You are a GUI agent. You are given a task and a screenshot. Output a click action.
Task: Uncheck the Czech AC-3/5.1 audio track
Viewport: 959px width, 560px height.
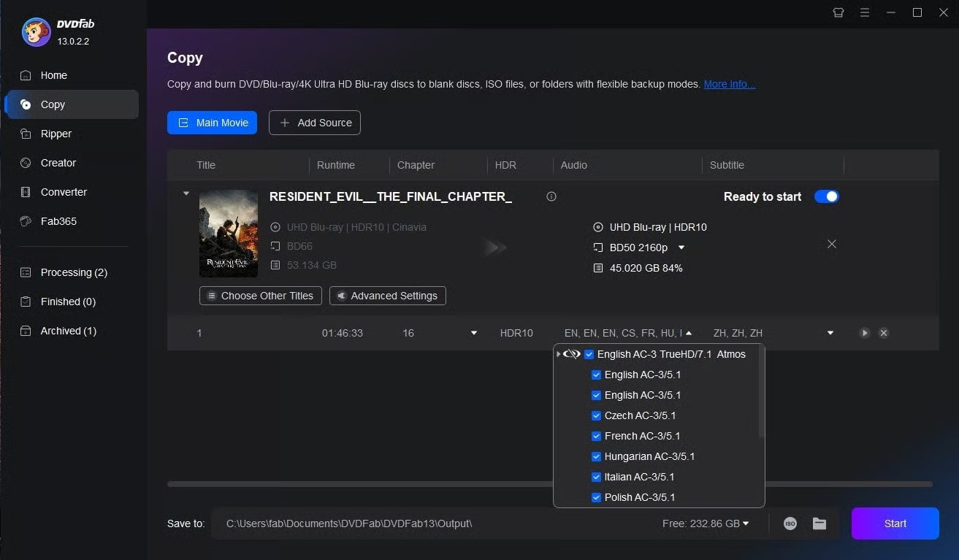596,415
